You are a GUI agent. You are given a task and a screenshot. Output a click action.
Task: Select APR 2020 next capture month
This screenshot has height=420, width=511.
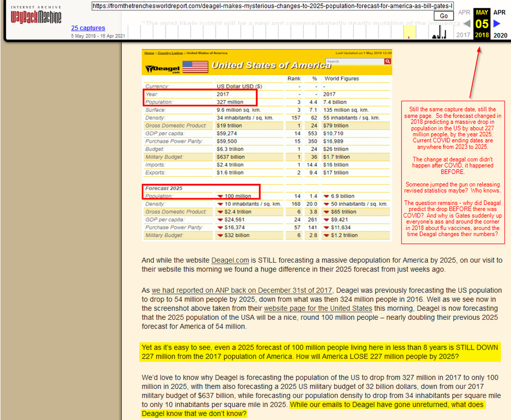(x=499, y=12)
